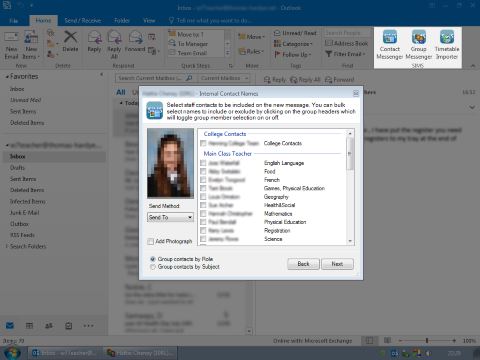
Task: Adjust the zoom slider in status bar
Action: coord(427,341)
